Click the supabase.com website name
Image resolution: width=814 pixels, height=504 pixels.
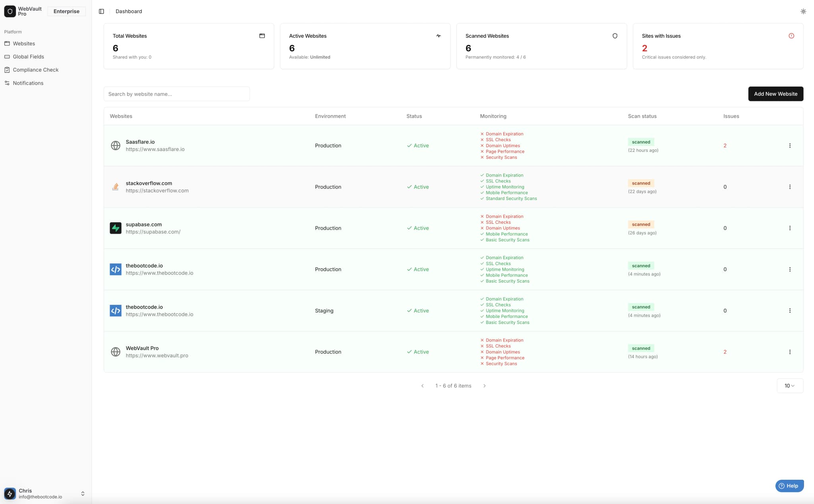(x=143, y=225)
